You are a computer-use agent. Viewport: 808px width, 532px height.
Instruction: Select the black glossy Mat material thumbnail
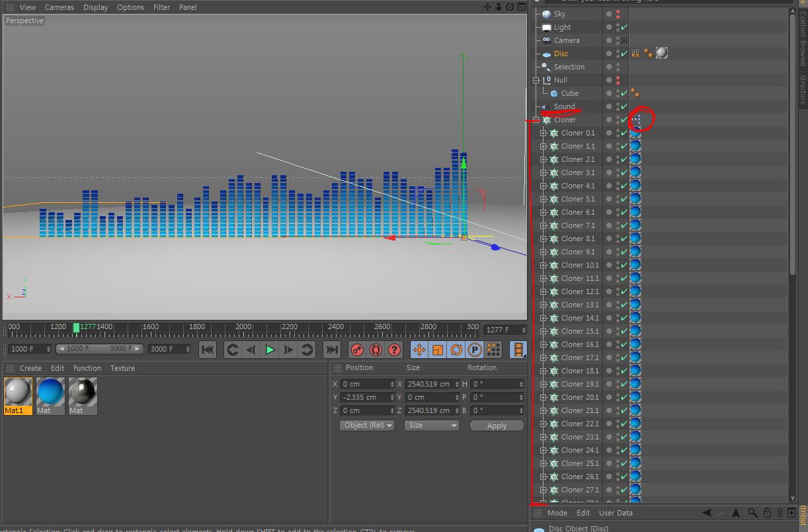(x=83, y=396)
